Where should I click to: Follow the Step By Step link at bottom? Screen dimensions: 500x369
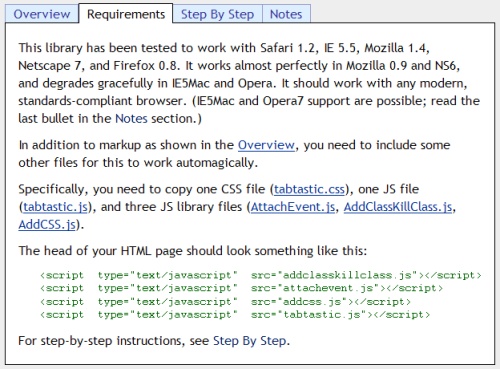pos(250,341)
